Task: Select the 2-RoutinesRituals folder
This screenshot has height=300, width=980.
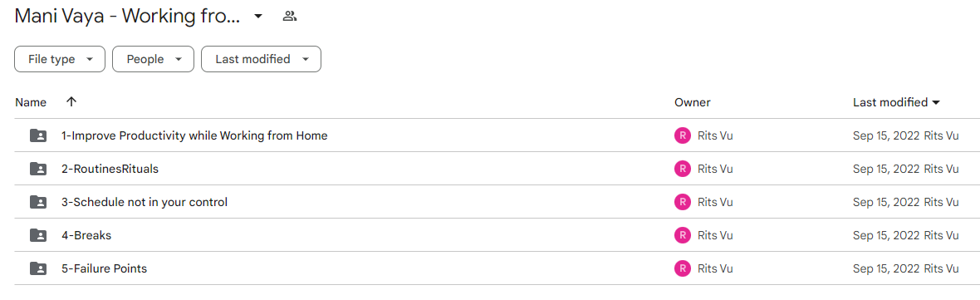Action: pyautogui.click(x=110, y=169)
